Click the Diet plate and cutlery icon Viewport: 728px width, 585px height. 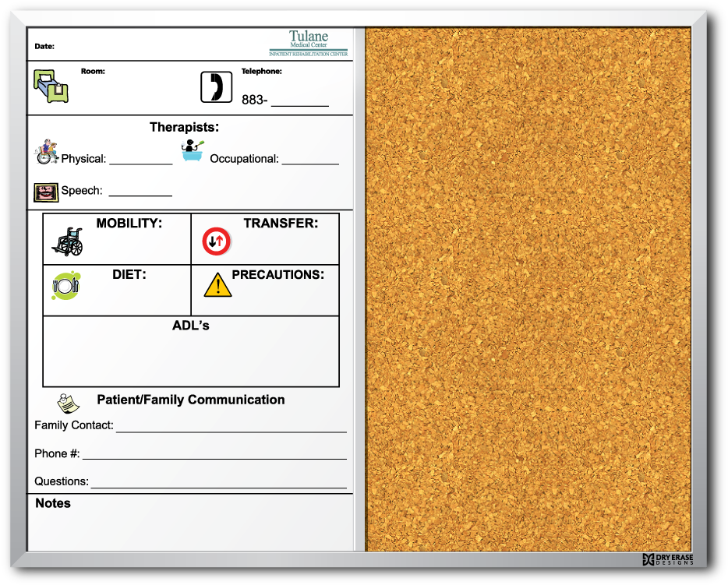tap(66, 286)
